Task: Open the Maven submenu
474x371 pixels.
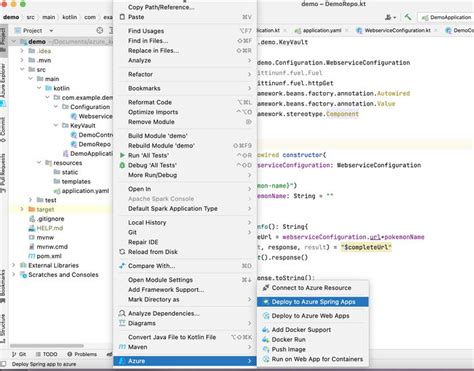Action: [185, 347]
